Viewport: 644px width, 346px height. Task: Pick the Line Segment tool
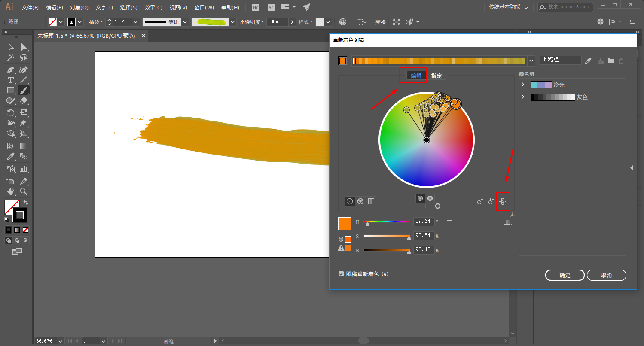pos(24,80)
